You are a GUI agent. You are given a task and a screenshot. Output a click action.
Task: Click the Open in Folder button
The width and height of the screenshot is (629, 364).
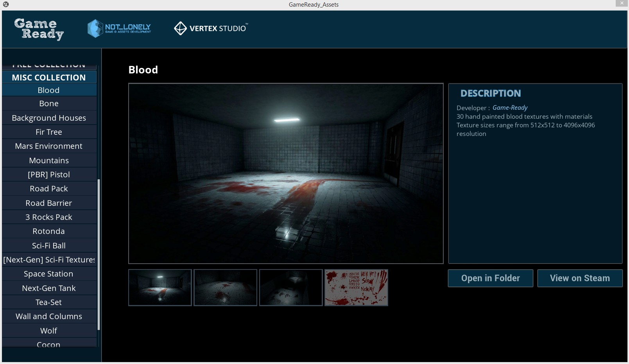pos(490,278)
